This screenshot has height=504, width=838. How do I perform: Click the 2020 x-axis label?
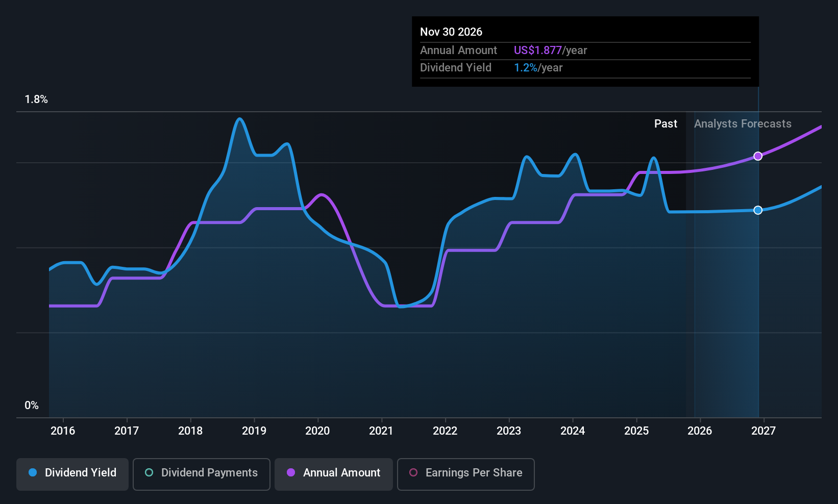tap(317, 431)
